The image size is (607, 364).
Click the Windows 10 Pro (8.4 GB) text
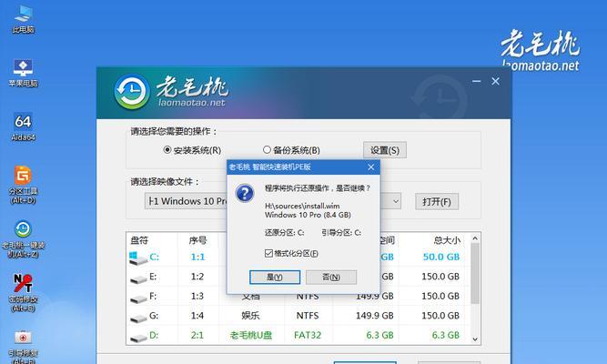[308, 215]
